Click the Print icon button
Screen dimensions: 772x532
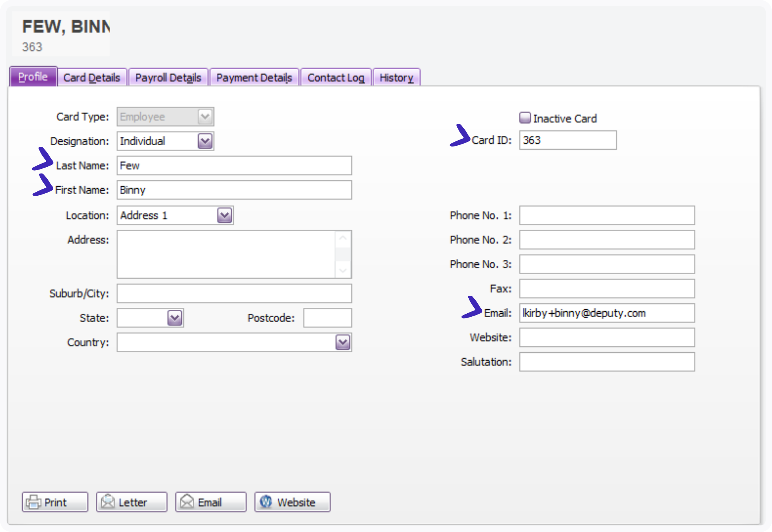(x=33, y=502)
